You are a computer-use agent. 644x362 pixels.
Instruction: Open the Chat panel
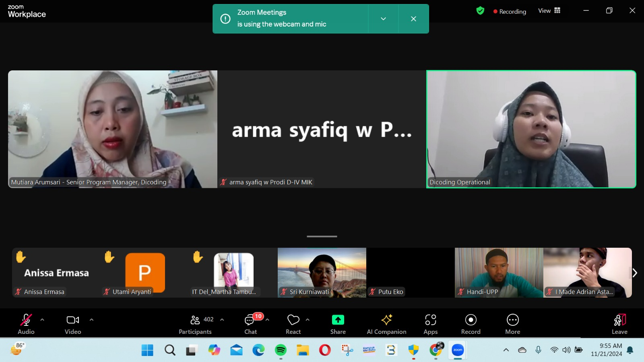pos(251,324)
